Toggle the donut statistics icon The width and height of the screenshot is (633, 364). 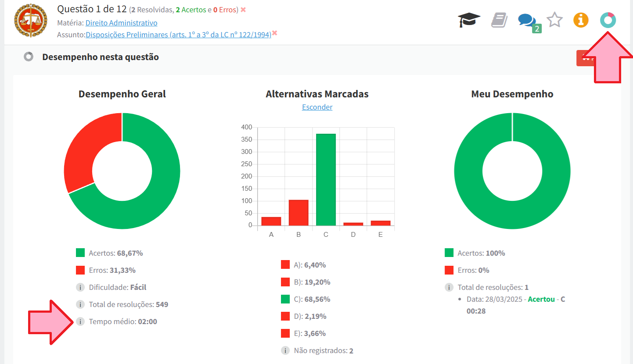(x=608, y=20)
